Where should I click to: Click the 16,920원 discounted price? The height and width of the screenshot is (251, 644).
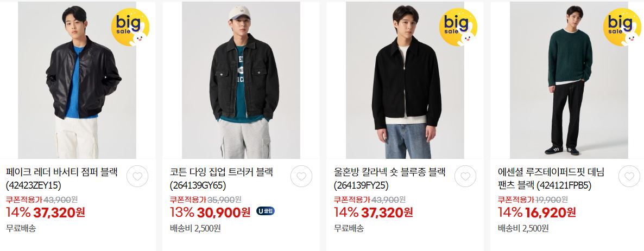click(x=551, y=212)
